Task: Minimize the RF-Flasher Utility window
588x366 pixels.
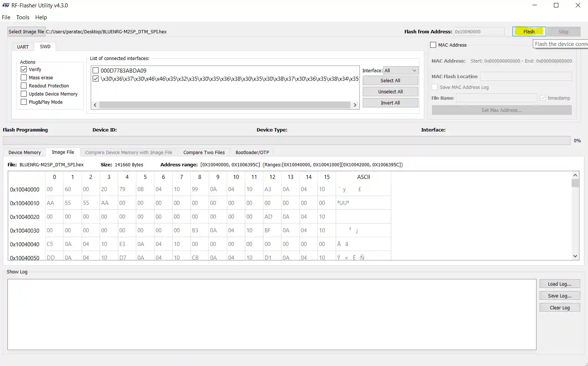Action: click(534, 5)
